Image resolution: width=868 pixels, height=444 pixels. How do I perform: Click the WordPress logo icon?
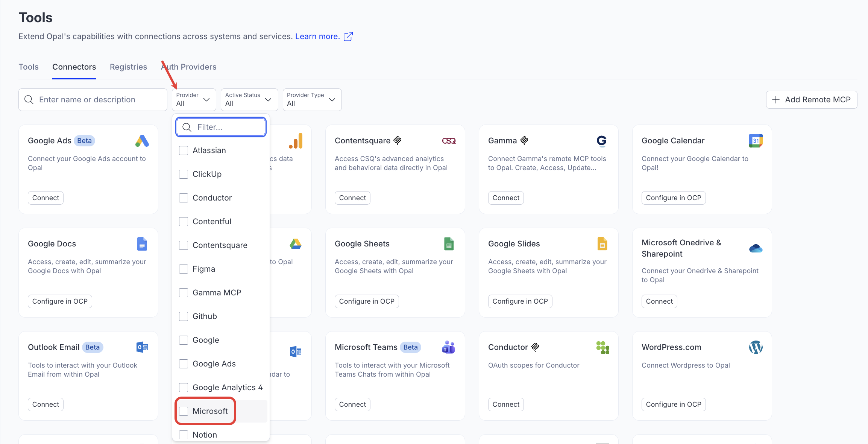coord(756,347)
